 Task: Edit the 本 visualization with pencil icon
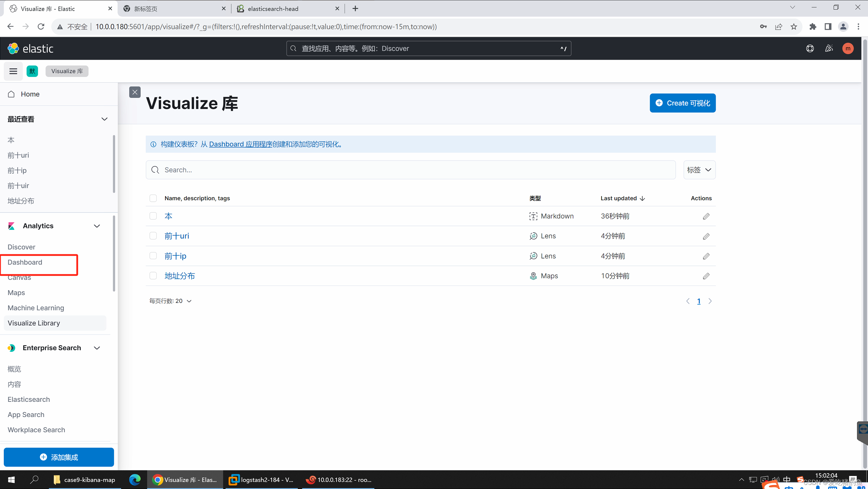[x=706, y=216]
